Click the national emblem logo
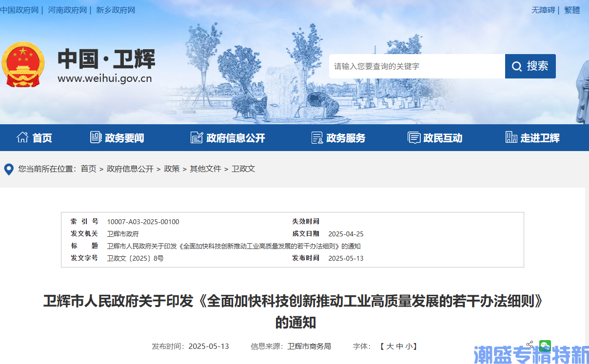 (x=22, y=65)
